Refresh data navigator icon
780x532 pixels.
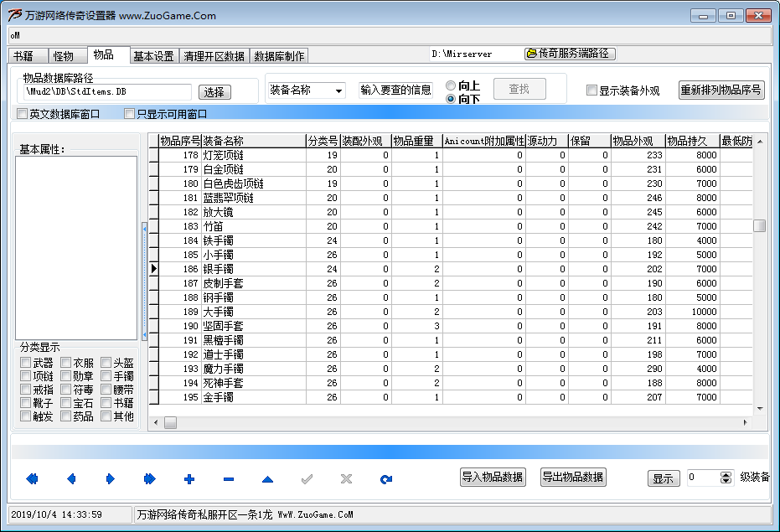coord(386,479)
